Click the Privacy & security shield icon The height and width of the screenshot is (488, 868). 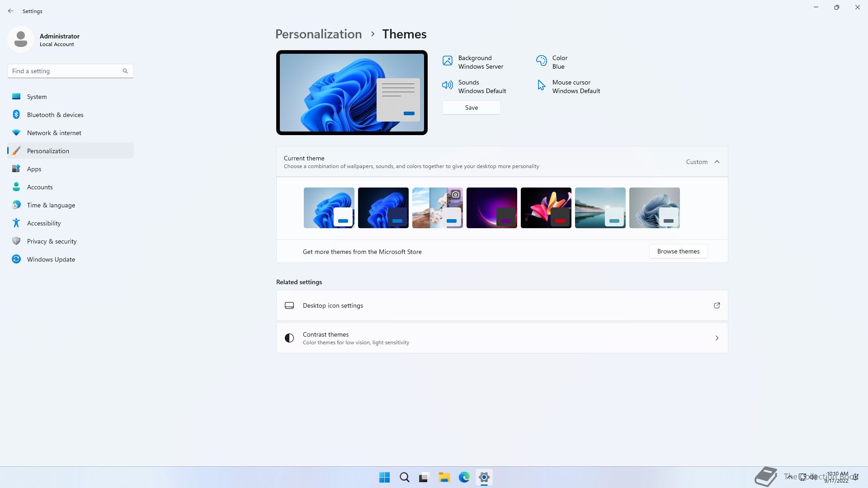pyautogui.click(x=16, y=241)
